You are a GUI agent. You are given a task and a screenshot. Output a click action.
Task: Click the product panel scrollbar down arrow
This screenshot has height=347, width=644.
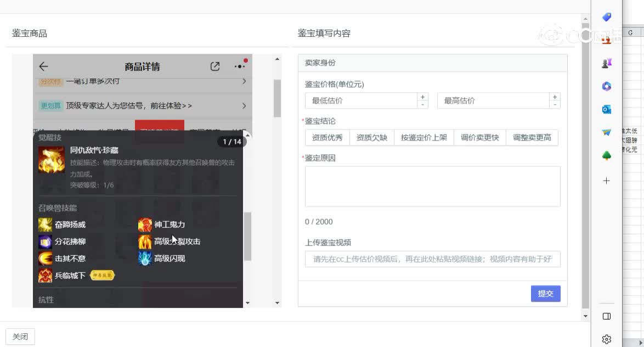[x=277, y=302]
